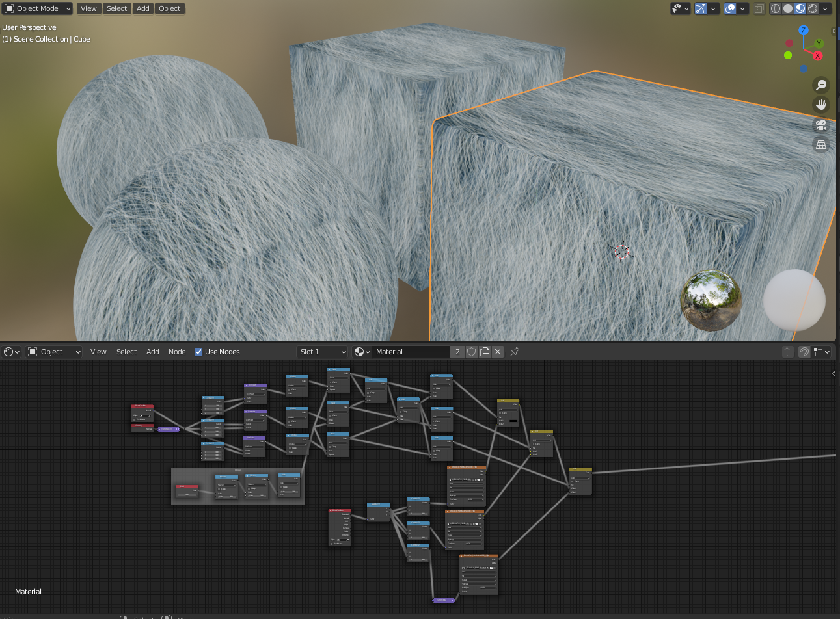This screenshot has width=840, height=619.
Task: Open the node editor Add menu
Action: pos(153,352)
